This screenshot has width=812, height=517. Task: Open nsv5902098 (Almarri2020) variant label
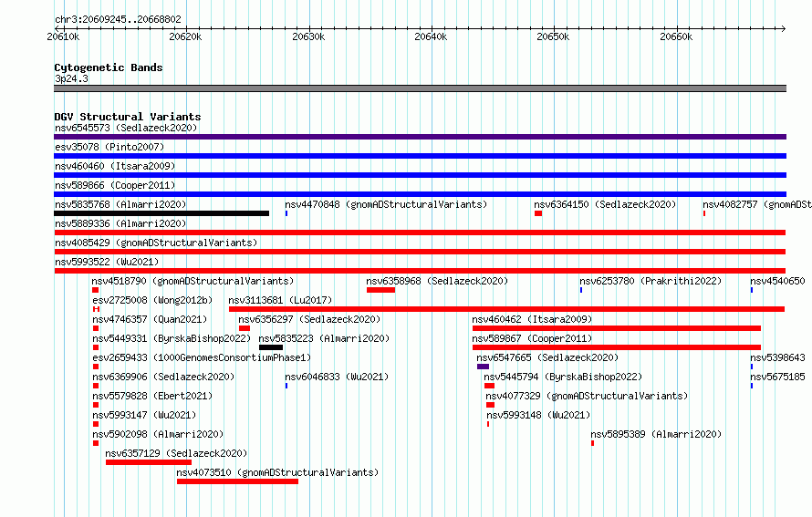click(x=158, y=434)
